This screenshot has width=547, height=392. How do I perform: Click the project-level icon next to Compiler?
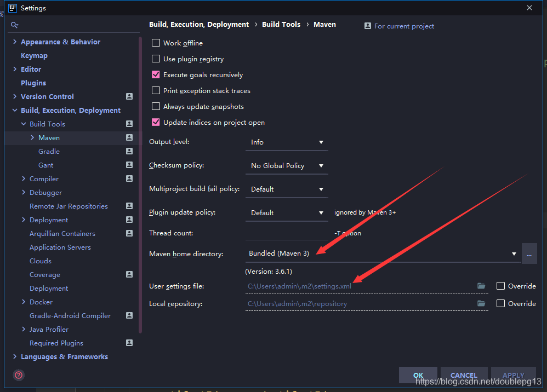129,178
